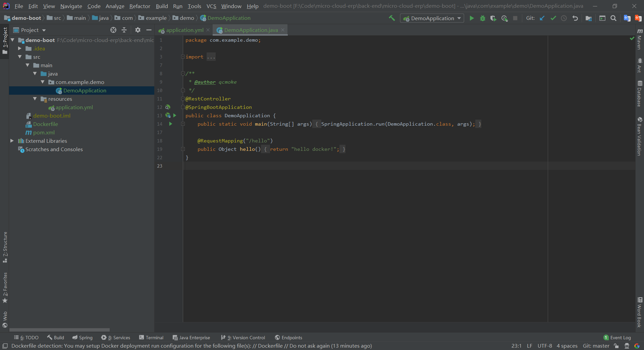The image size is (644, 350).
Task: Open the Maven tool window
Action: (640, 39)
